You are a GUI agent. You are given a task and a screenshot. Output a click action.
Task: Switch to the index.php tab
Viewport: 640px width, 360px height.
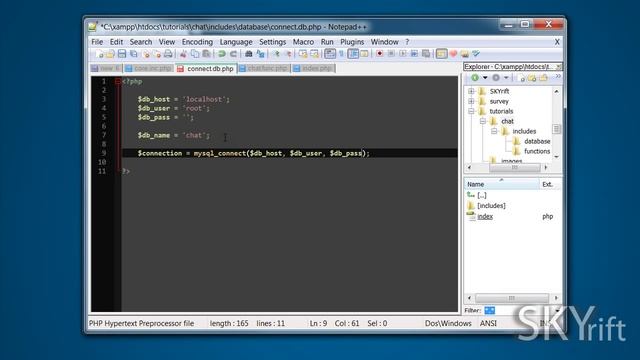point(313,69)
